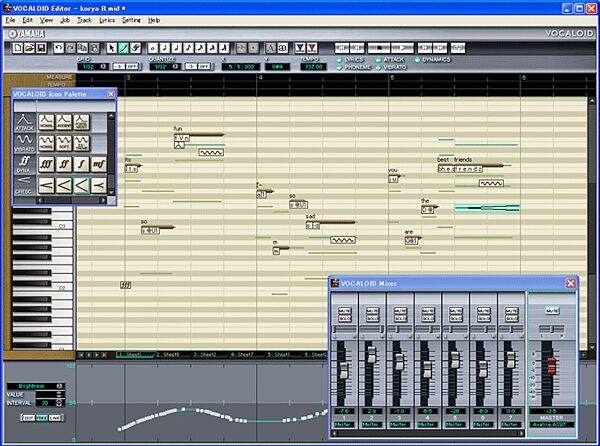Undo the last action with the curved-arrow icon
600x446 pixels.
click(59, 48)
